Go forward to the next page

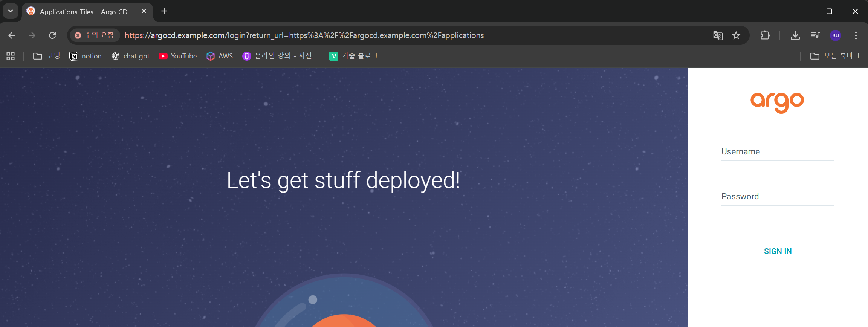(x=32, y=35)
